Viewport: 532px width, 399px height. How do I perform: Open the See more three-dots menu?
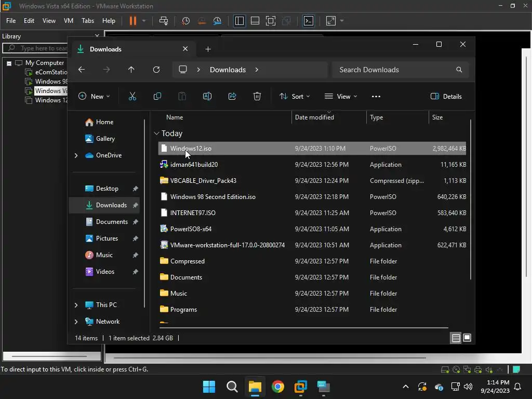(376, 96)
